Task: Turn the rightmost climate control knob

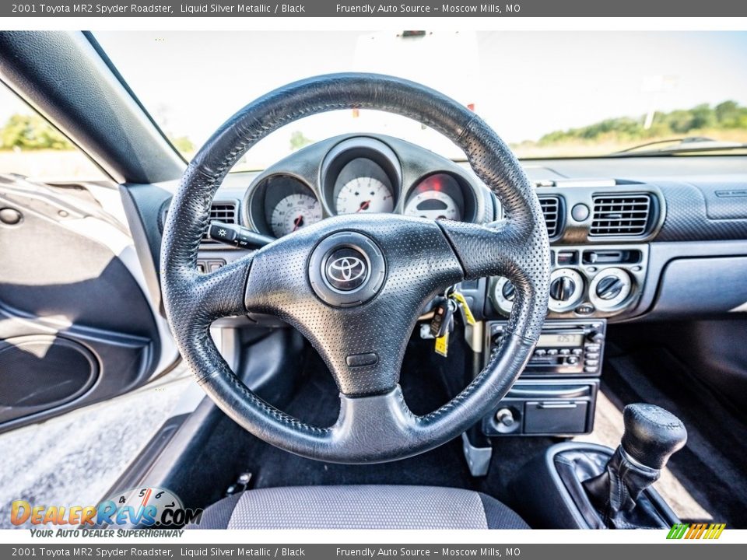Action: pos(610,289)
